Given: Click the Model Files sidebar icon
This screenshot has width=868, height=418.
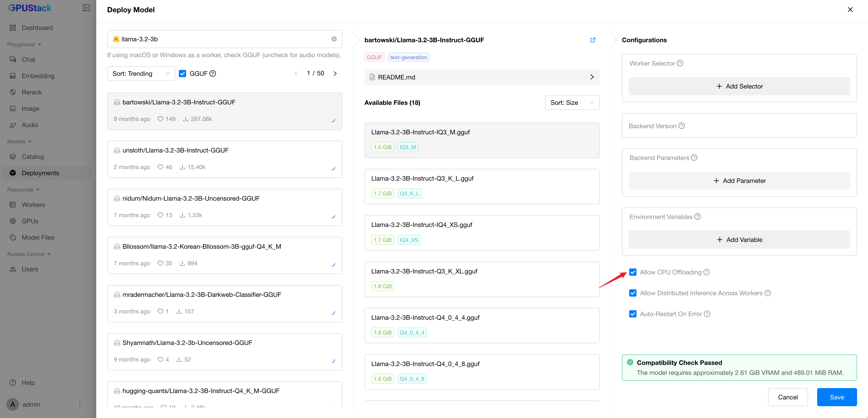Looking at the screenshot, I should coord(13,237).
